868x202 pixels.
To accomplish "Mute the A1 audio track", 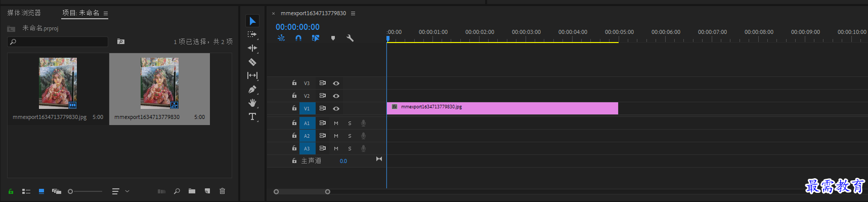I will coord(336,123).
